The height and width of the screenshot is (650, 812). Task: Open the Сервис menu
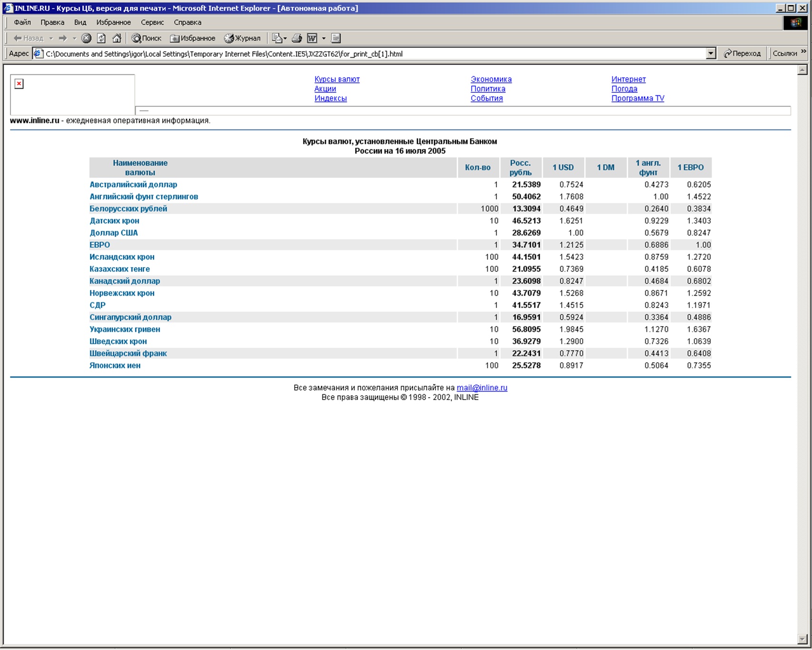tap(152, 22)
